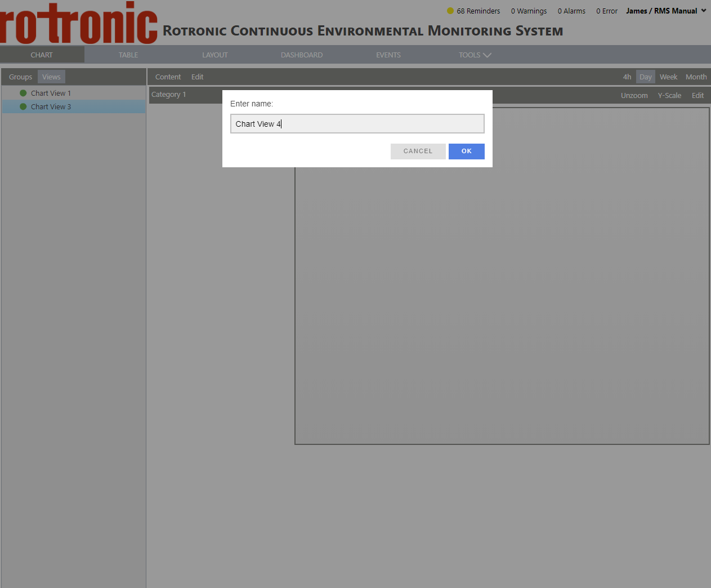Go to the LAYOUT tab
Image resolution: width=711 pixels, height=588 pixels.
point(215,55)
